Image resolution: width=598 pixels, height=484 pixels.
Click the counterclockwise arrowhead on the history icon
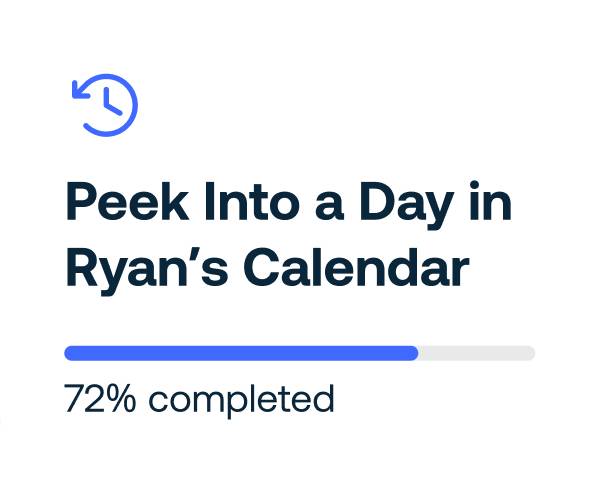tap(80, 90)
